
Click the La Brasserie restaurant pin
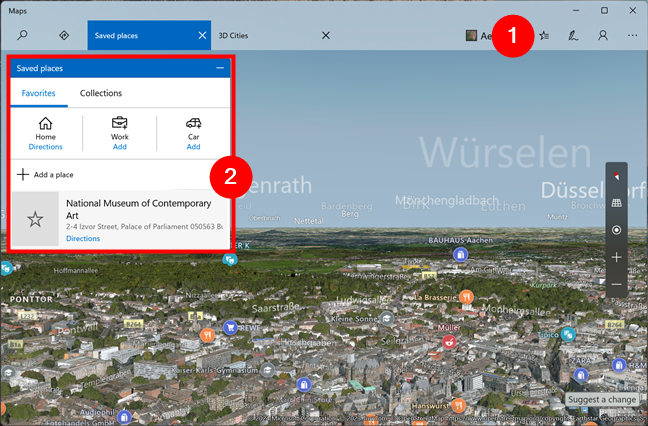coord(466,297)
